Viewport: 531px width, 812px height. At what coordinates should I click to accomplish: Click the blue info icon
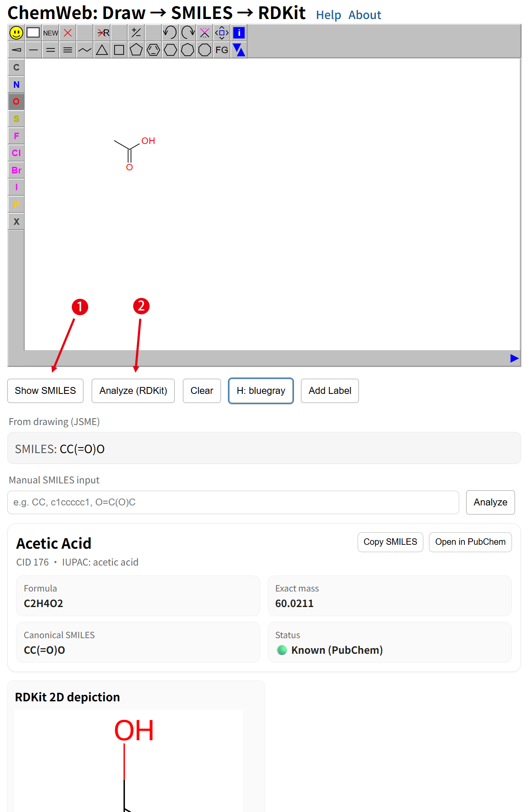click(x=239, y=33)
